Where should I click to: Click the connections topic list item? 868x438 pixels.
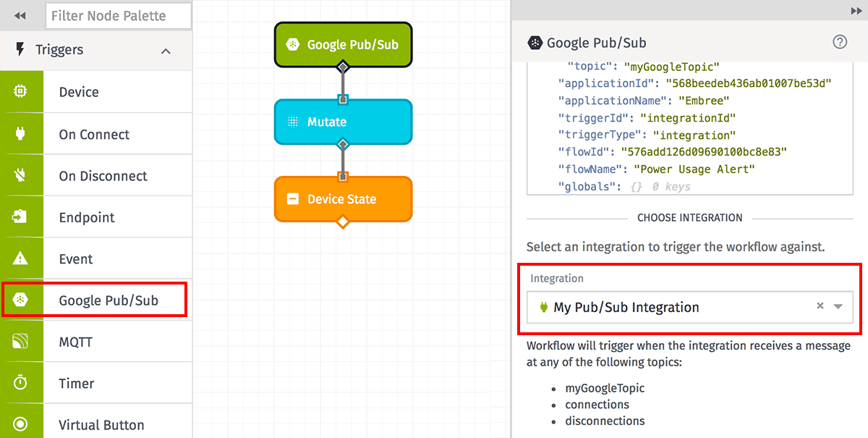pos(597,405)
